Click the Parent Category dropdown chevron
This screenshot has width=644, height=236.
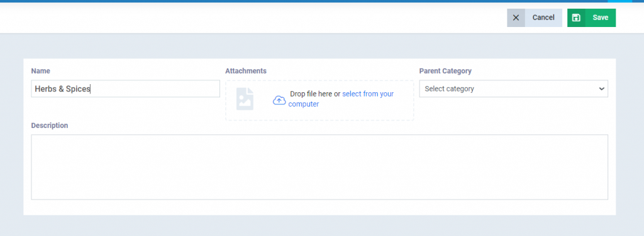click(601, 88)
